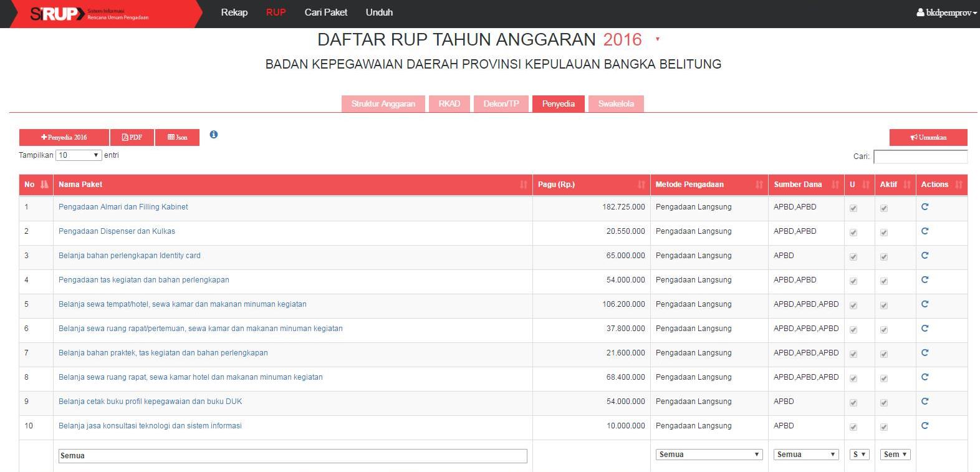Toggle Aktif checkbox in row 9
980x472 pixels.
[x=883, y=403]
